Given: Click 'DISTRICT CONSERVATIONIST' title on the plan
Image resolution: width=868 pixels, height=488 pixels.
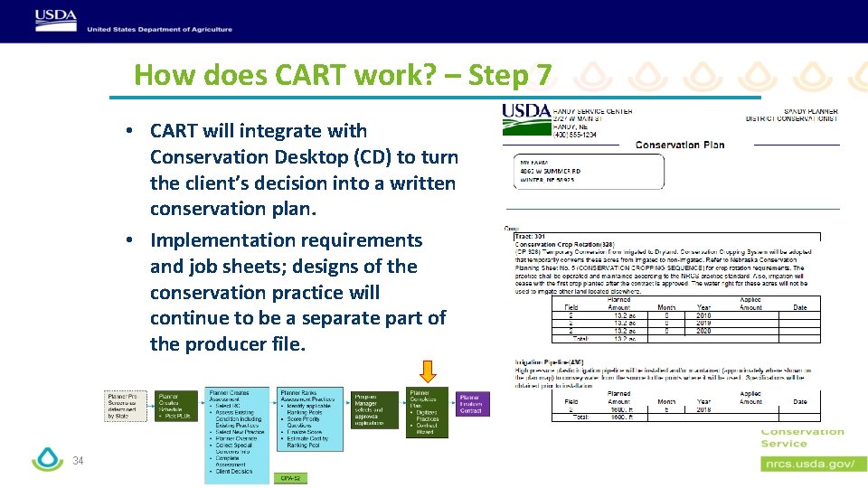Looking at the screenshot, I should (792, 118).
